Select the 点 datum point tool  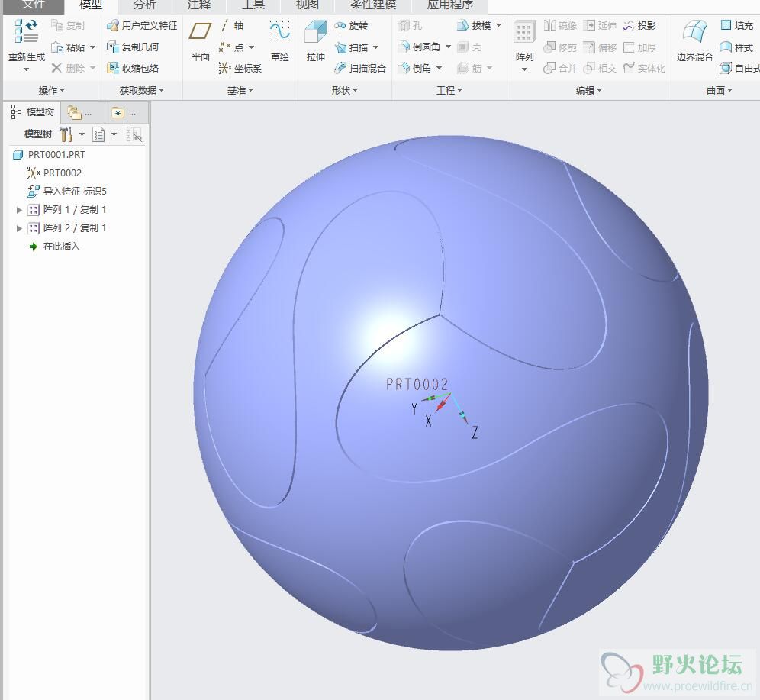click(232, 47)
